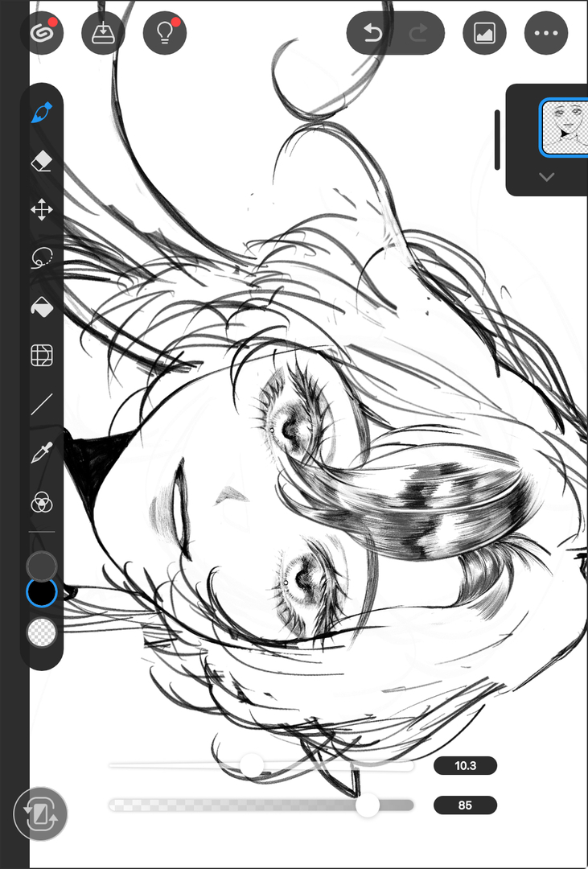Choose the transparent color swatch
This screenshot has height=869, width=588.
[x=42, y=632]
